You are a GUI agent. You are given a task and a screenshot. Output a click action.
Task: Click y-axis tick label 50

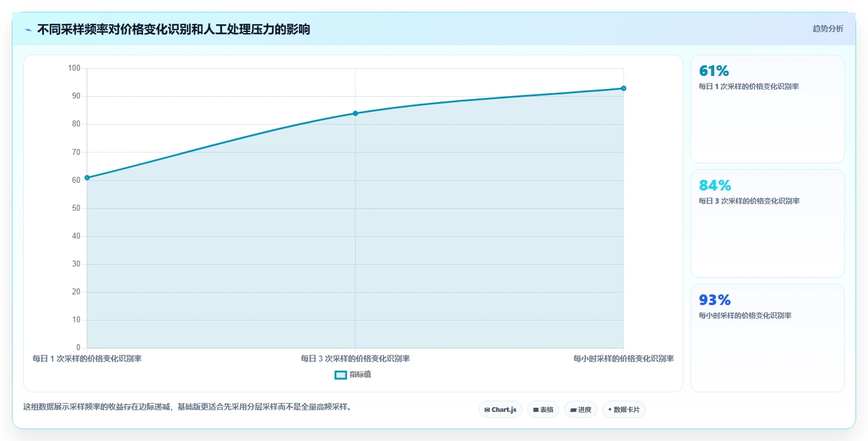(x=76, y=208)
